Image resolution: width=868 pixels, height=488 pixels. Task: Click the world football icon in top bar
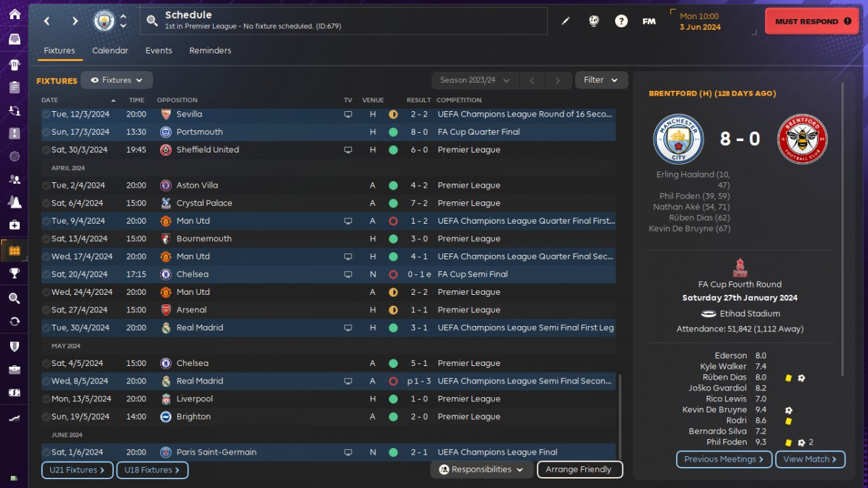coord(593,21)
